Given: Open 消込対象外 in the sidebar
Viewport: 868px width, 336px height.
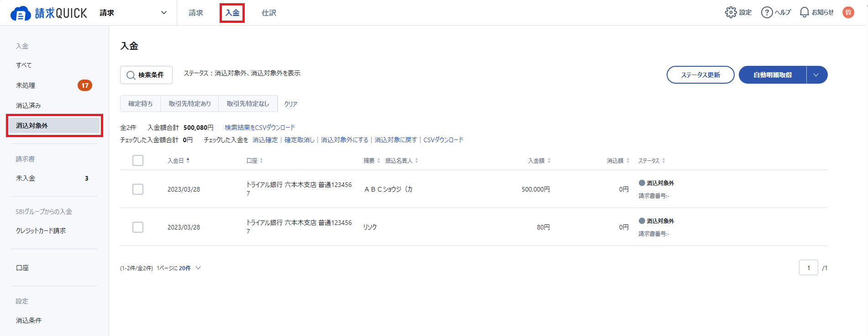Looking at the screenshot, I should (54, 125).
